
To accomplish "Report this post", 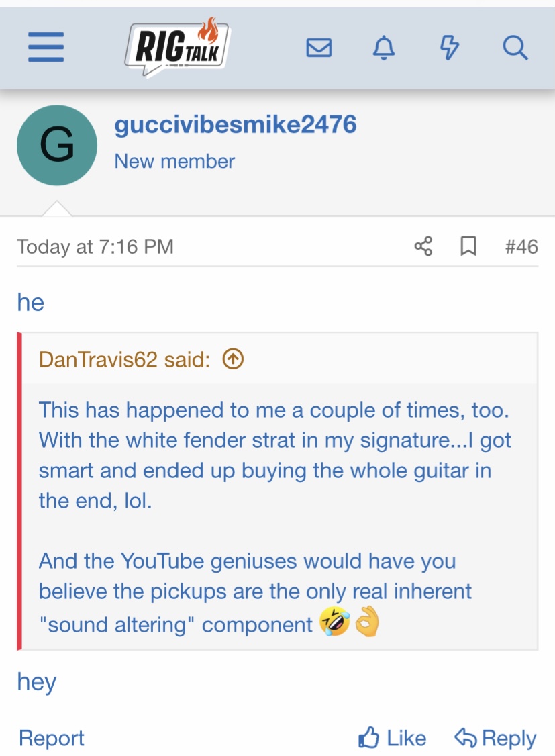I will coord(51,738).
